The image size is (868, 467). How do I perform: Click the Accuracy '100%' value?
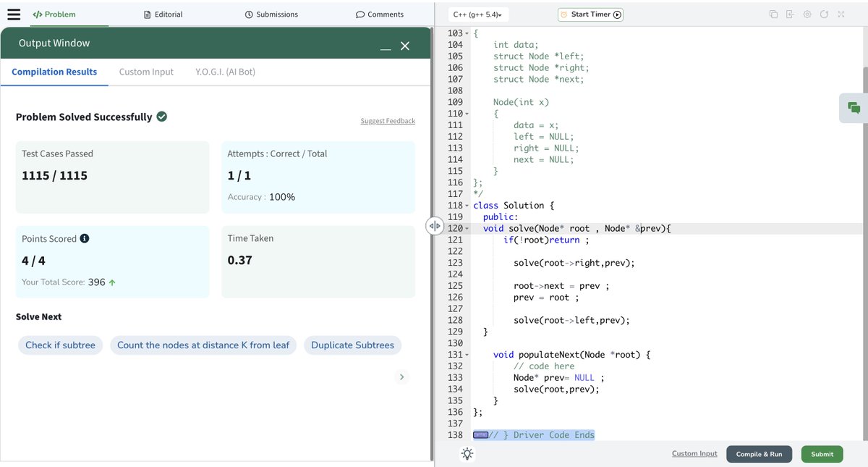pyautogui.click(x=282, y=197)
